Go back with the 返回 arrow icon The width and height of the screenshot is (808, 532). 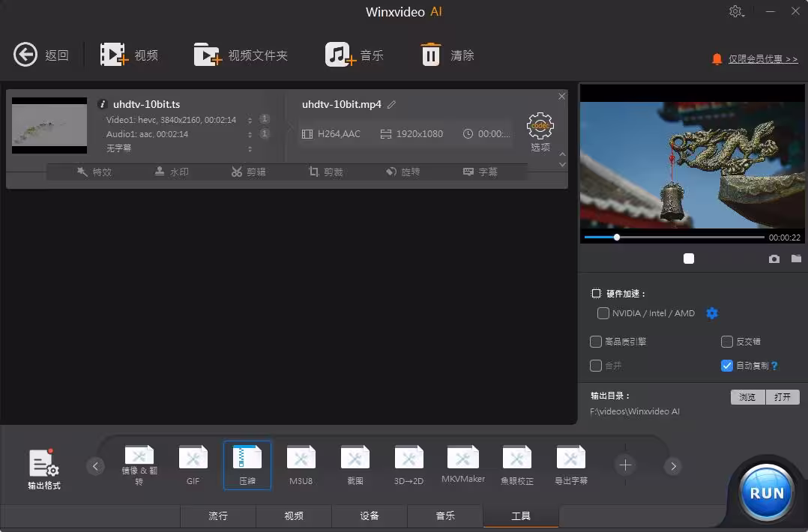coord(25,55)
